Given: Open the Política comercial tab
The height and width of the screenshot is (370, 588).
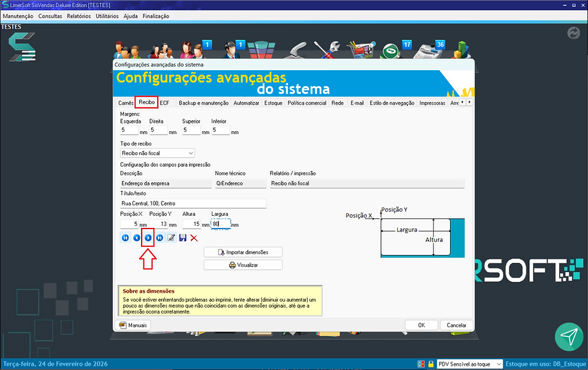Looking at the screenshot, I should click(307, 103).
